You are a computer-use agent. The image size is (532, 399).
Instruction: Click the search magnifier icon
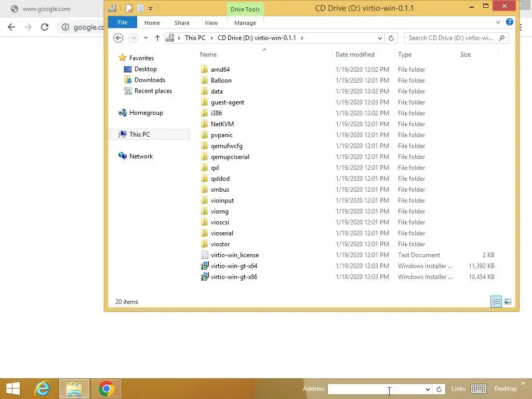tap(502, 38)
